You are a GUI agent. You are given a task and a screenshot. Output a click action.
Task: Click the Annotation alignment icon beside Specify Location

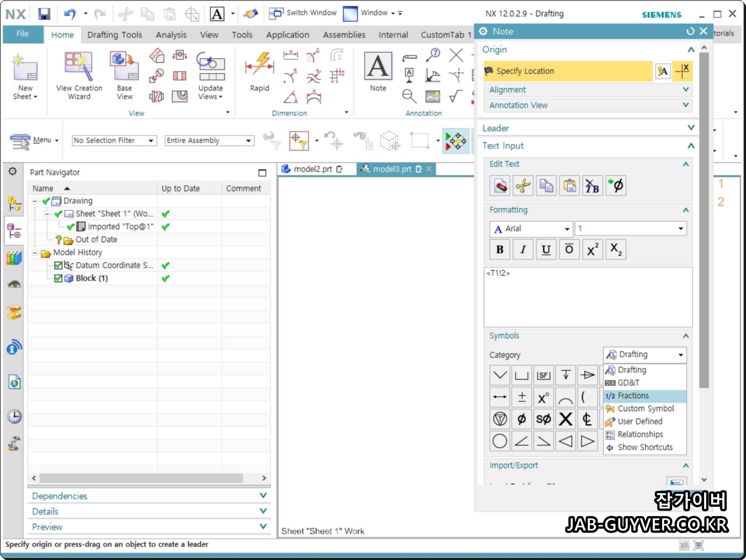click(x=663, y=71)
